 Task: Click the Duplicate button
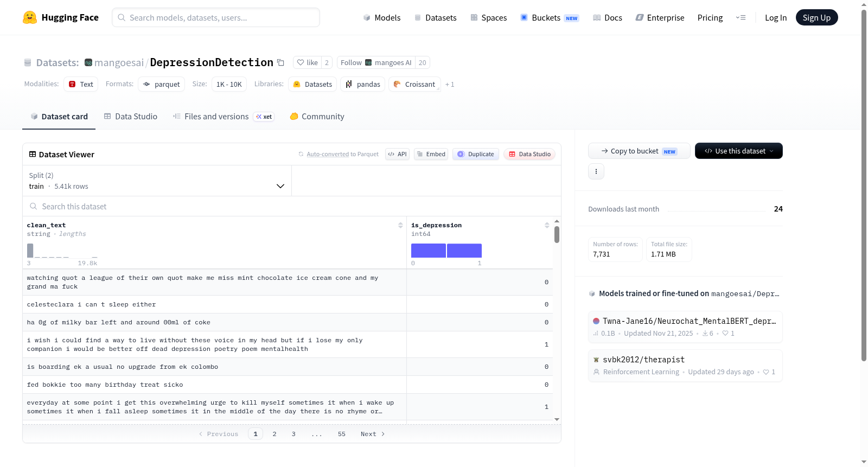tap(476, 154)
